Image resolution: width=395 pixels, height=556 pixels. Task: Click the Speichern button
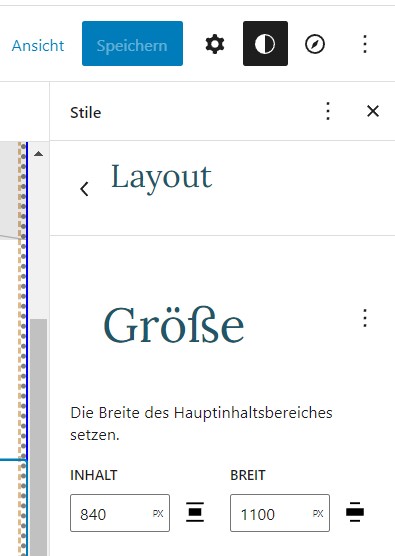pyautogui.click(x=132, y=44)
